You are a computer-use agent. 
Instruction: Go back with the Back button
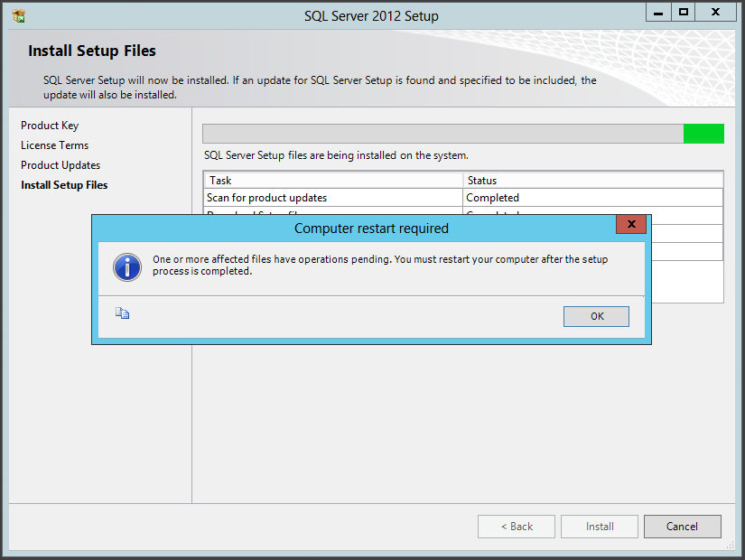tap(517, 527)
